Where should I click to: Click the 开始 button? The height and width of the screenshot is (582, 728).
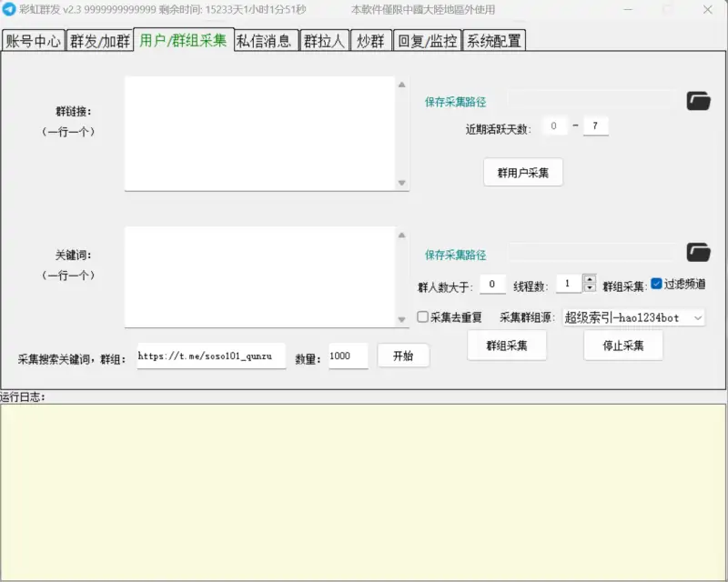403,356
